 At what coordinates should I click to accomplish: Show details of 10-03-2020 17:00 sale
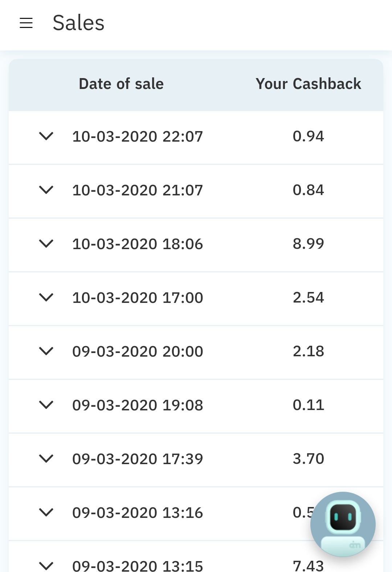click(x=46, y=297)
